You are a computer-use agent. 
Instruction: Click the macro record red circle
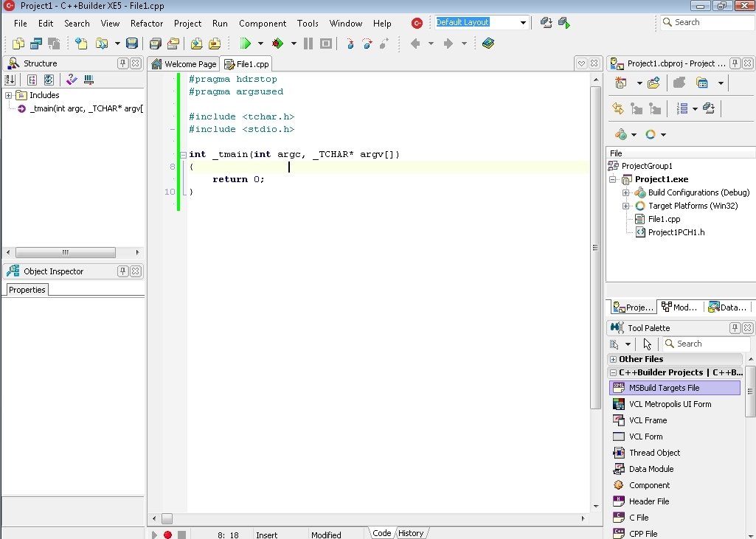click(167, 535)
